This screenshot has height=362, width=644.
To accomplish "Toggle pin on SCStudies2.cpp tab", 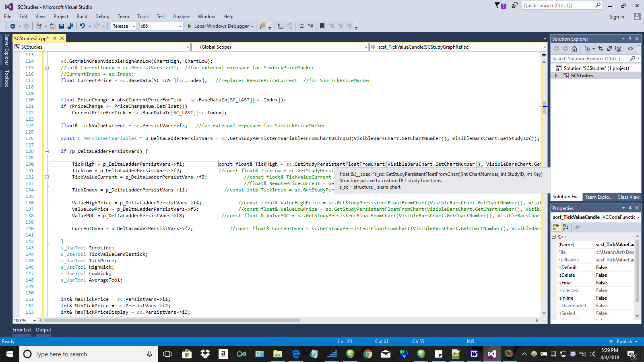I will (x=55, y=39).
